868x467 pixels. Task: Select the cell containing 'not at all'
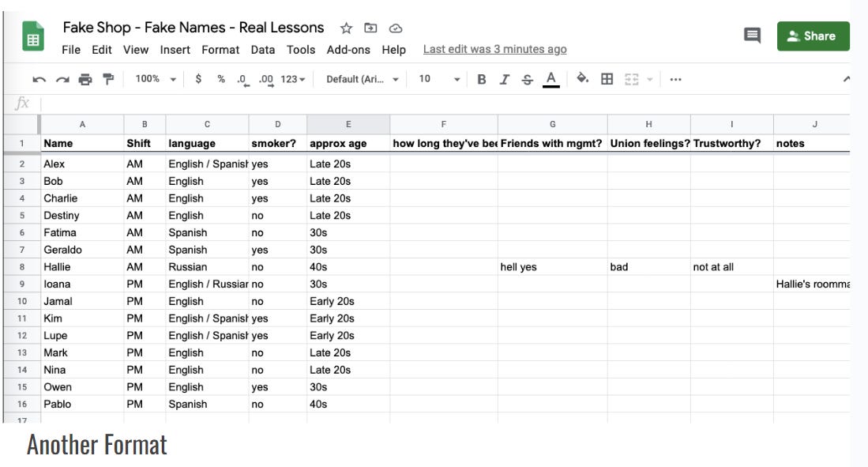[x=732, y=267]
